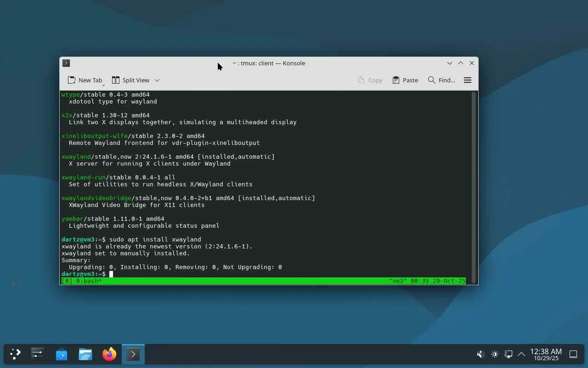Image resolution: width=588 pixels, height=368 pixels.
Task: Click the Paste toolbar button
Action: click(405, 80)
